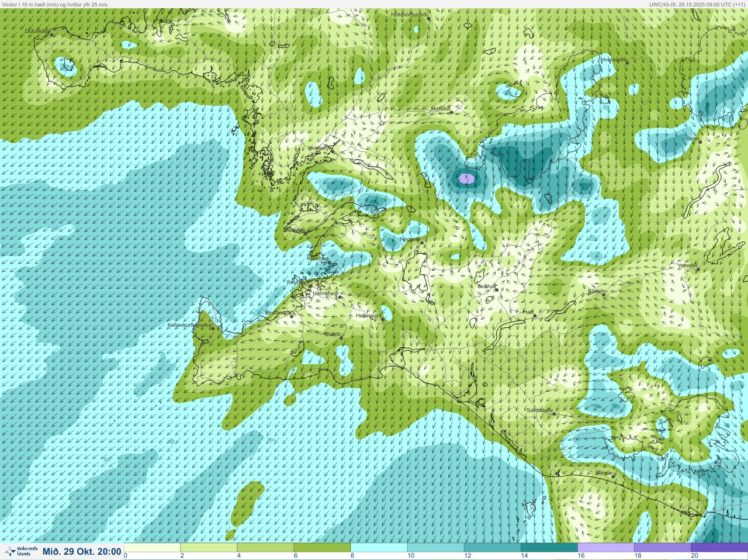Click the Reykjavík station label

[x=298, y=282]
